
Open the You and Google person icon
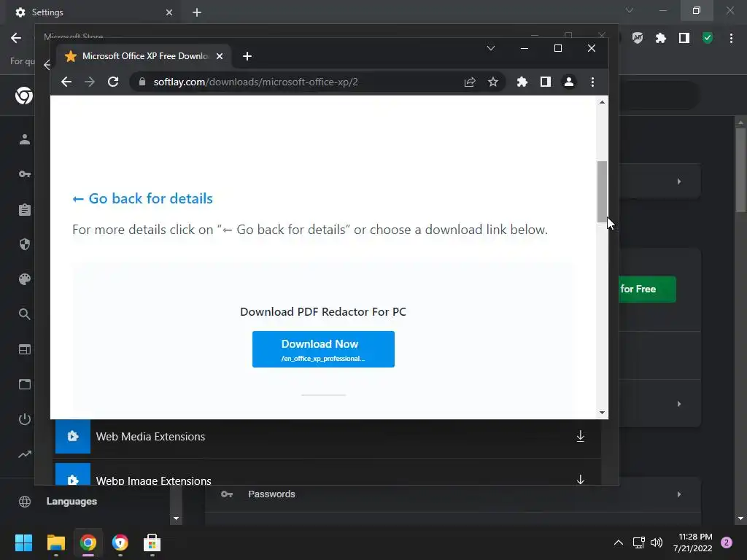click(24, 139)
